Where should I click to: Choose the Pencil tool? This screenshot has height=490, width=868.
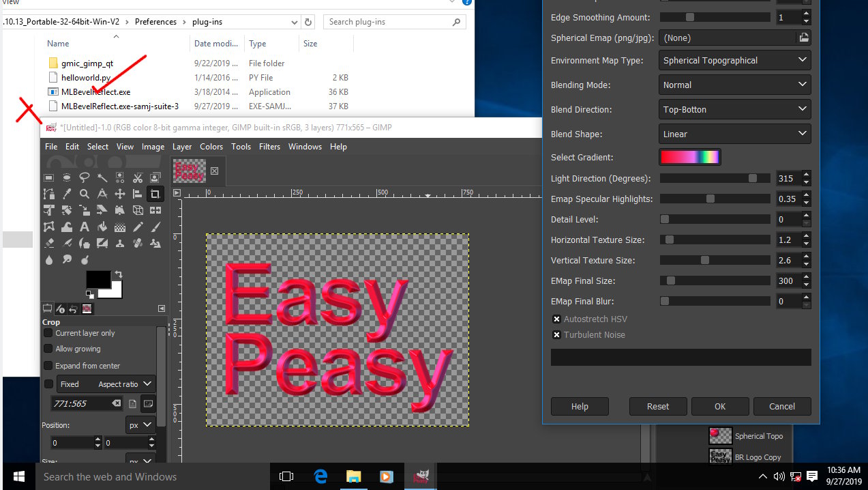138,227
